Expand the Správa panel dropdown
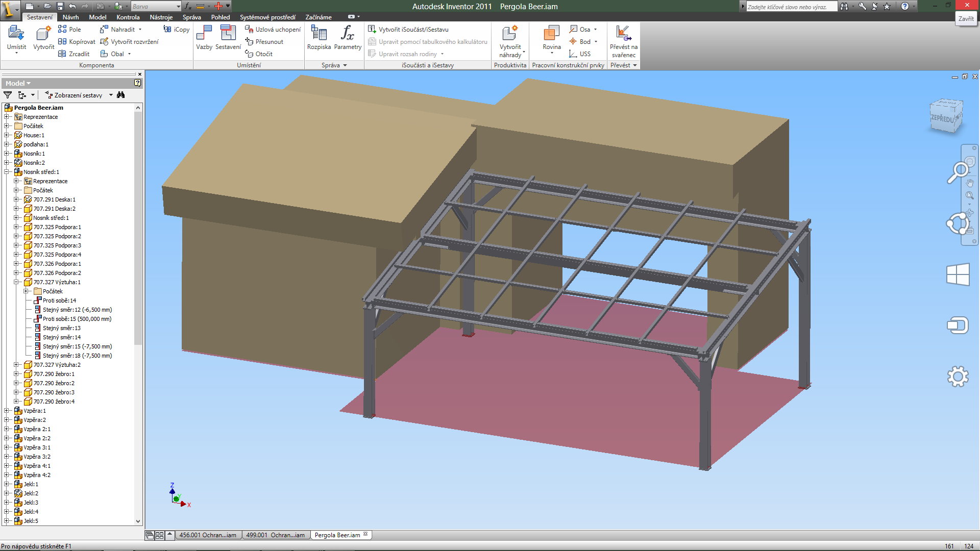 tap(334, 65)
